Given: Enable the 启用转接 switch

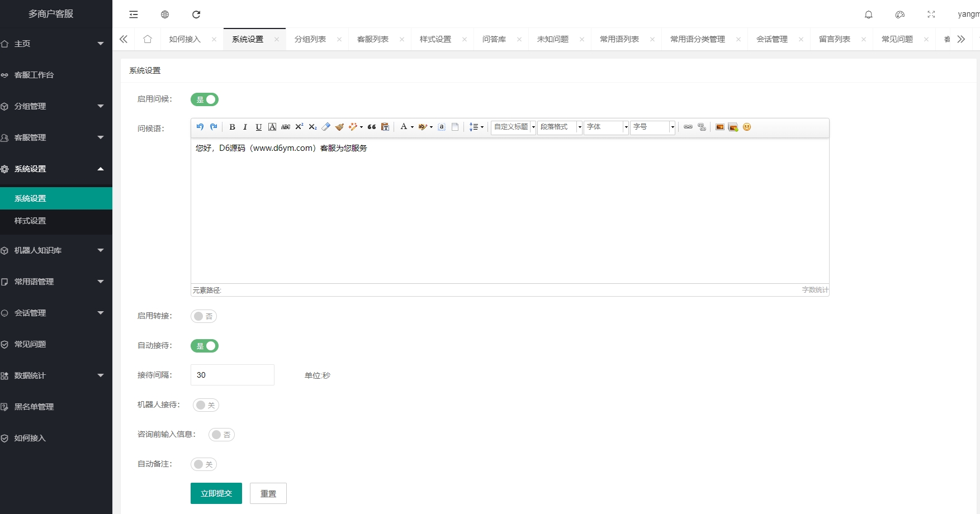Looking at the screenshot, I should click(x=203, y=316).
